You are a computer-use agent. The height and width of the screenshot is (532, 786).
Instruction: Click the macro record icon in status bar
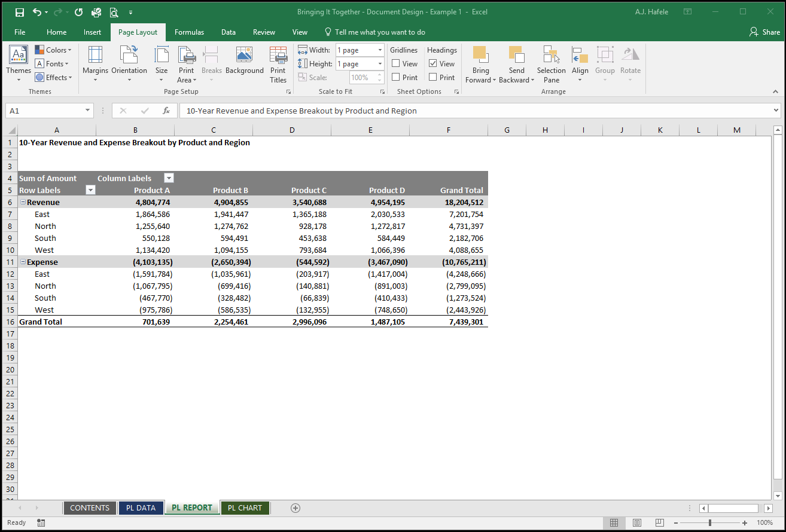coord(41,522)
